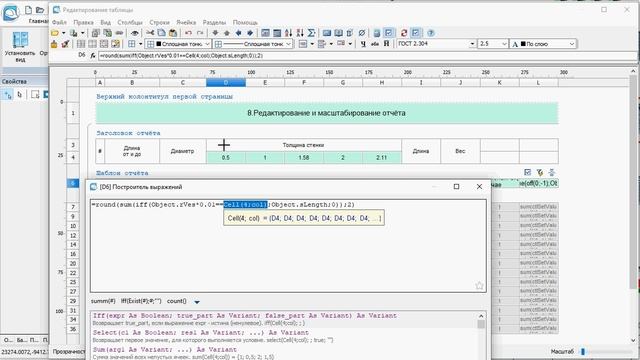Click the open folder icon in table editor toolbar

(55, 33)
